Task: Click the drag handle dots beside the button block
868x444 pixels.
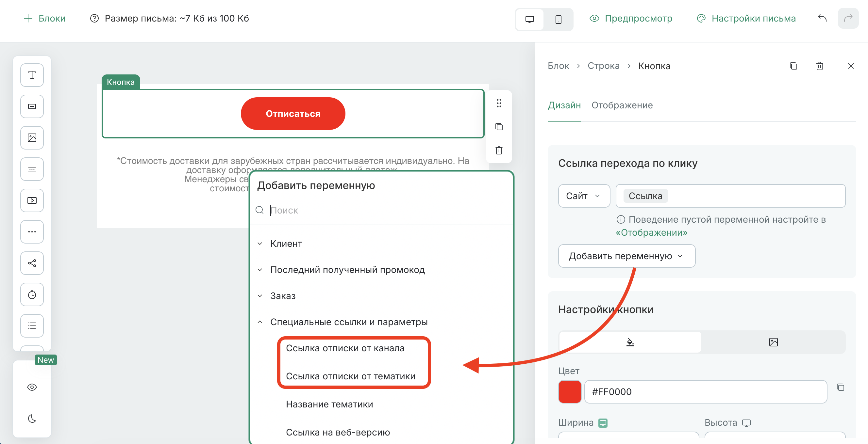Action: click(499, 103)
